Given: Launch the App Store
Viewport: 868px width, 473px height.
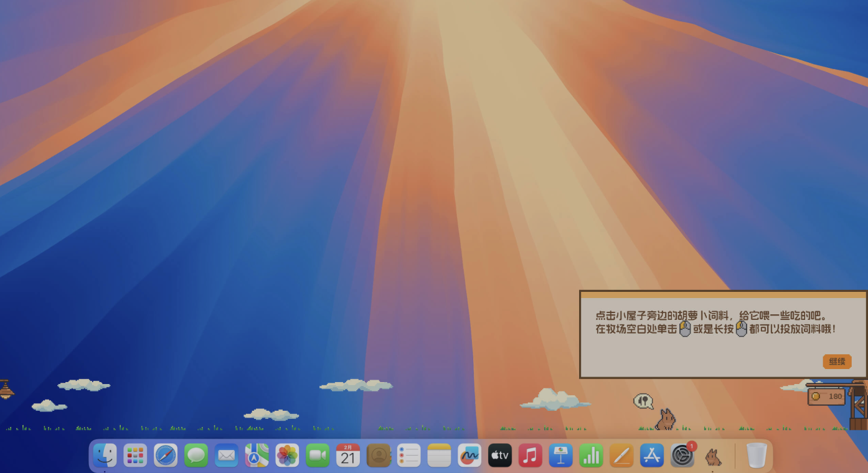Looking at the screenshot, I should [651, 455].
